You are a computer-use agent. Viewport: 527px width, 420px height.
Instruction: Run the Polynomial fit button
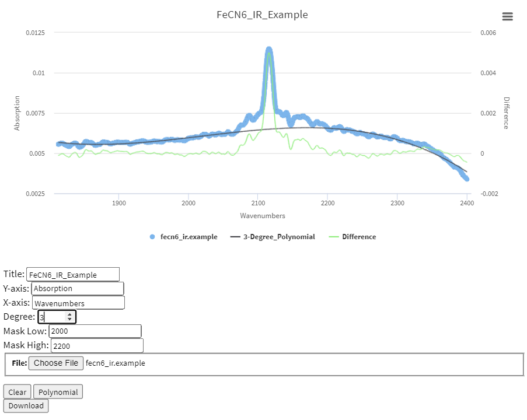coord(58,392)
